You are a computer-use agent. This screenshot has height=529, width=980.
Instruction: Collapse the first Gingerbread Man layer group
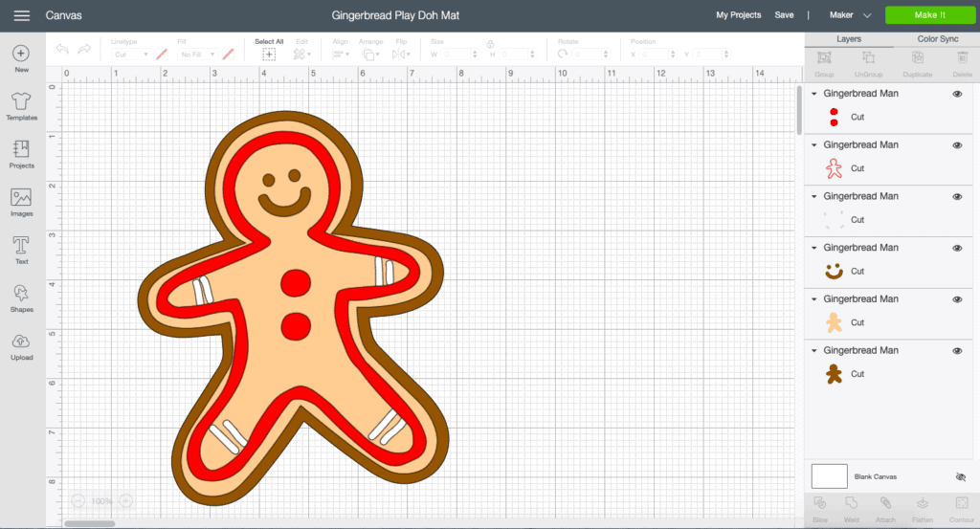pyautogui.click(x=813, y=94)
